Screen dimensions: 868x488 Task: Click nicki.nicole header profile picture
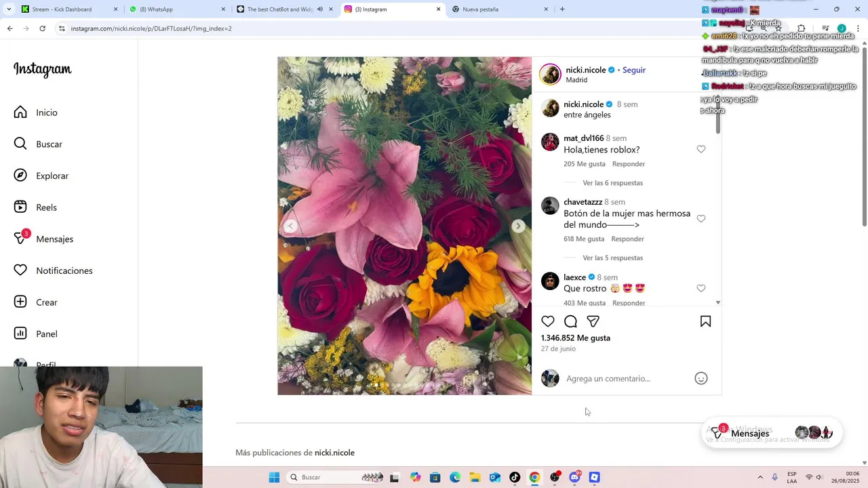[x=550, y=75]
